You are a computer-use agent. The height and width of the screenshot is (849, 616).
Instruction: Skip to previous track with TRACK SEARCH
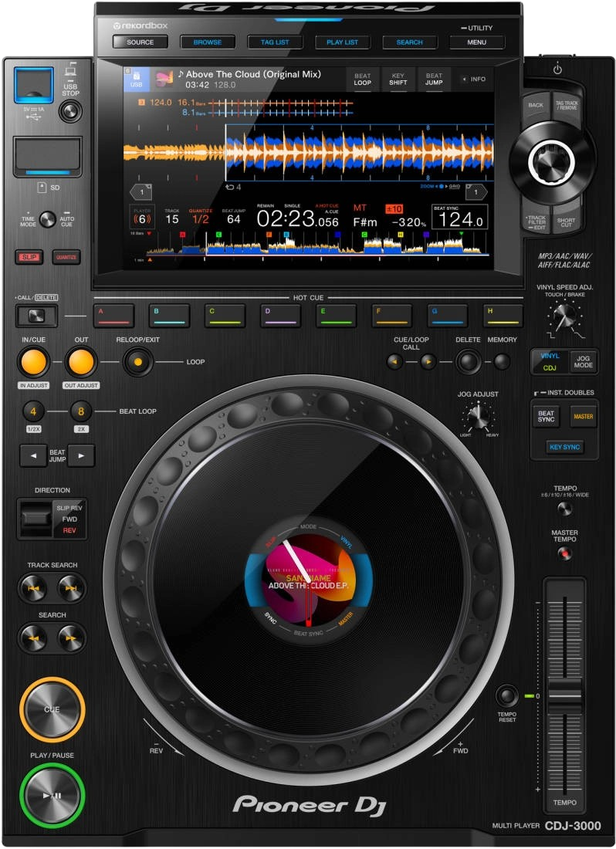coord(33,588)
